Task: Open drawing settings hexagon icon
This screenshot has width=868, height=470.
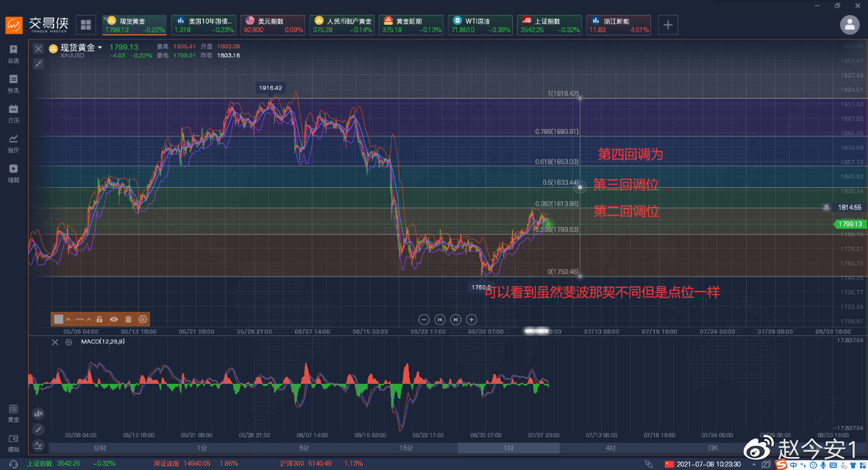Action: pyautogui.click(x=143, y=319)
